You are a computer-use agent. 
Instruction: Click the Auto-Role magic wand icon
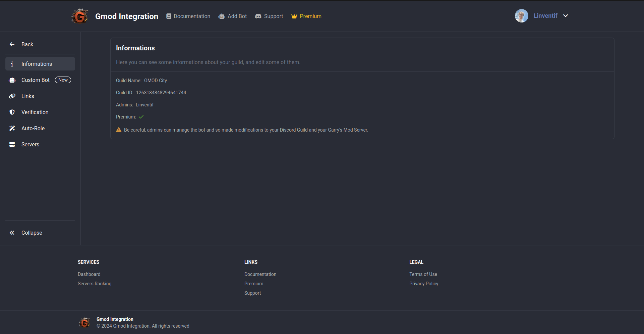12,129
